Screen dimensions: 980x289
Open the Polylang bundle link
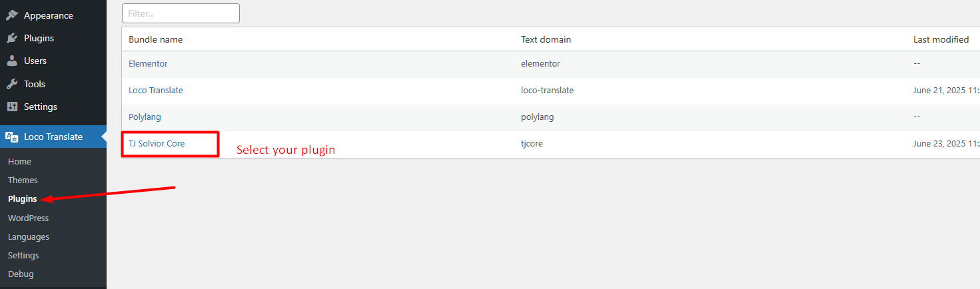pos(145,117)
